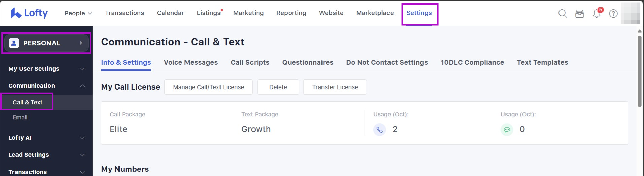The image size is (644, 176).
Task: Open the PERSONAL switcher arrow
Action: (81, 43)
